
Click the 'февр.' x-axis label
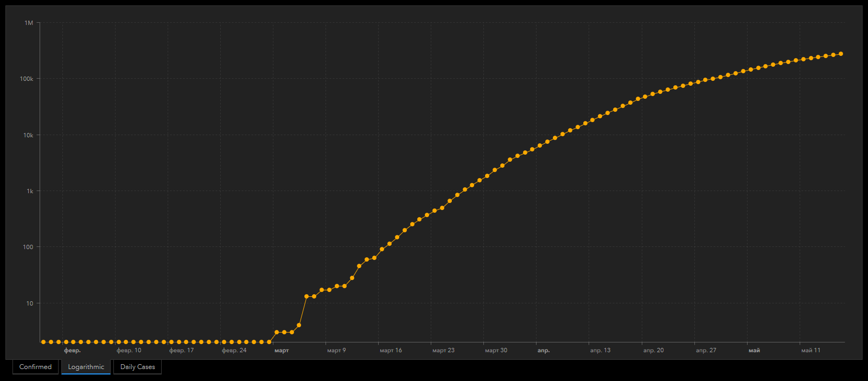tap(72, 351)
